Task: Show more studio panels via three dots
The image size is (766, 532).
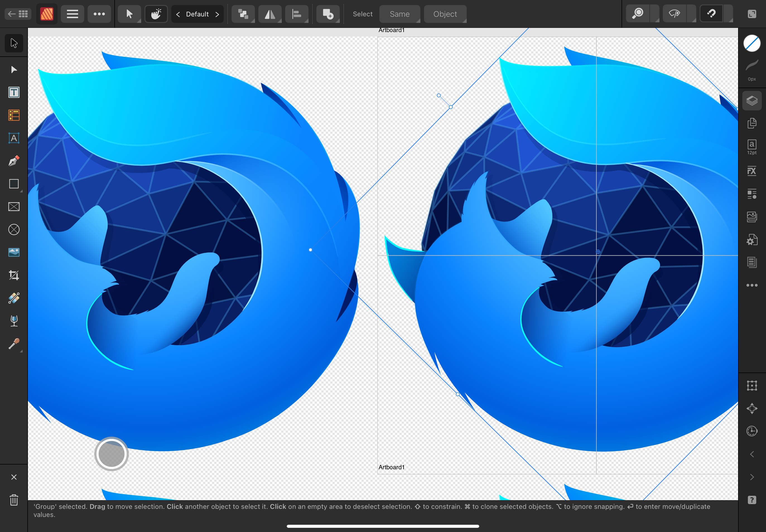Action: coord(752,285)
